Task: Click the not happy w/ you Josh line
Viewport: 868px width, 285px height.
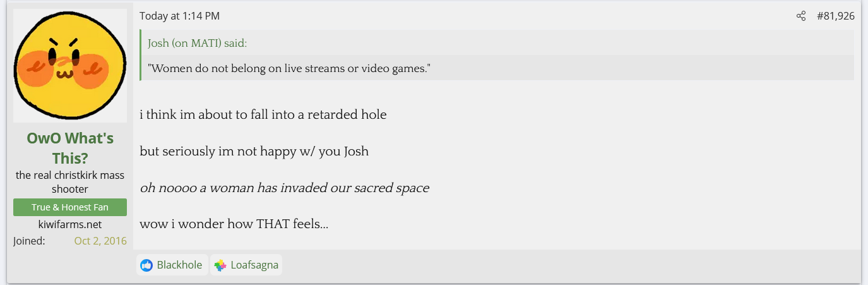Action: pos(254,152)
